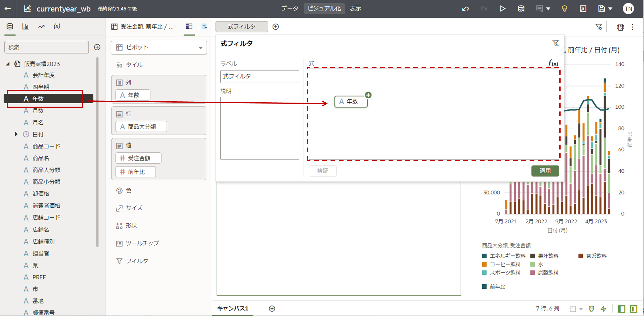Click the undo arrow icon
The image size is (644, 316).
465,9
